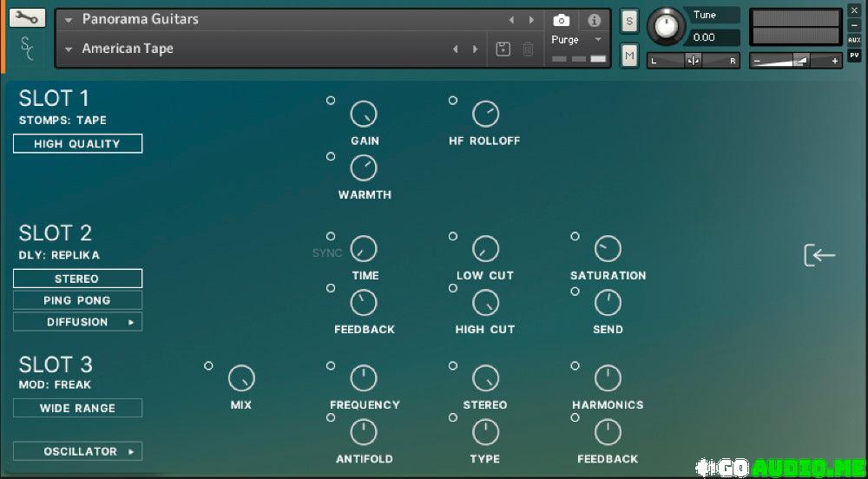Open the Purge dropdown menu

575,40
